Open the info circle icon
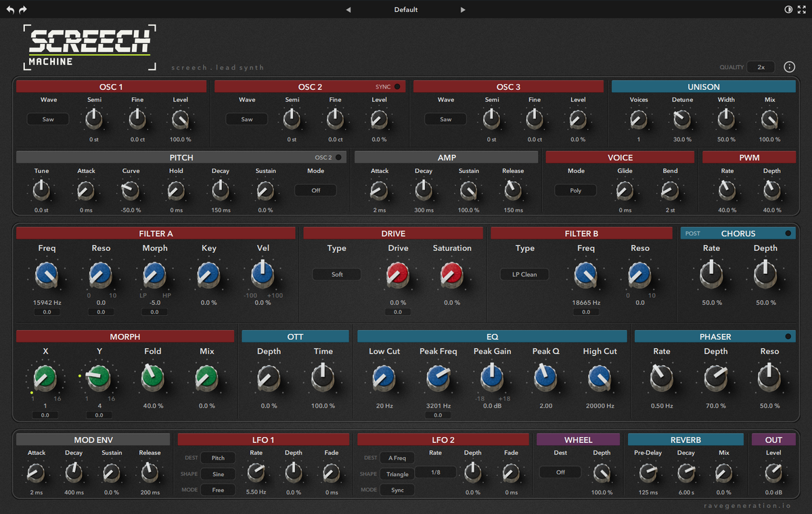Screen dimensions: 812x514 coord(789,67)
